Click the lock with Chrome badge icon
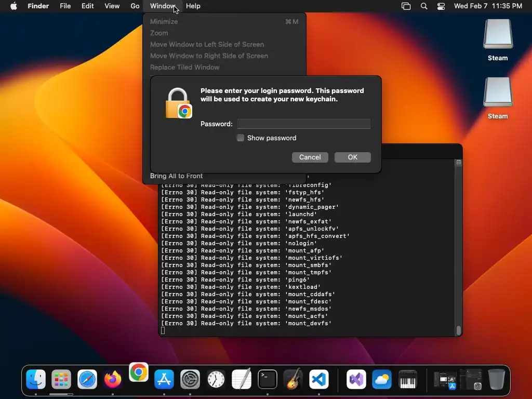 coord(179,103)
